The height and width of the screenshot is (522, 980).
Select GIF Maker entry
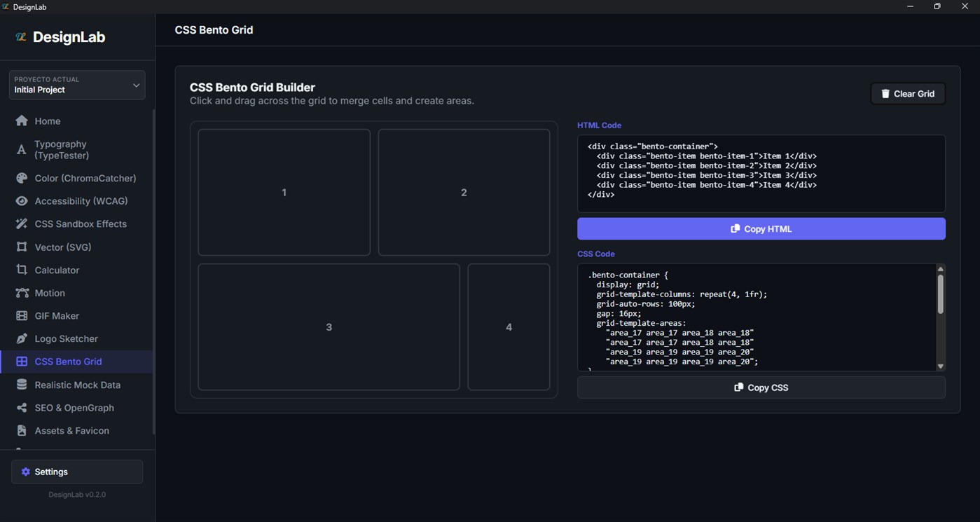click(77, 316)
